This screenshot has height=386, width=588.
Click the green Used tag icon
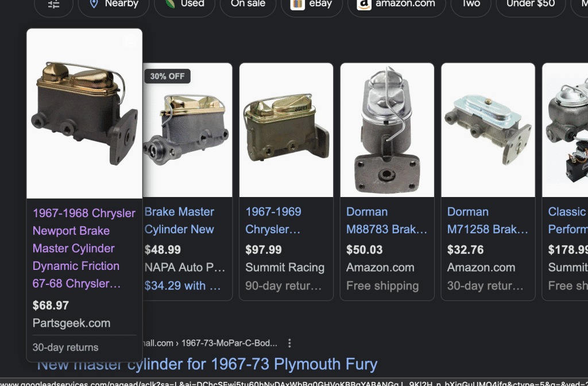click(171, 4)
